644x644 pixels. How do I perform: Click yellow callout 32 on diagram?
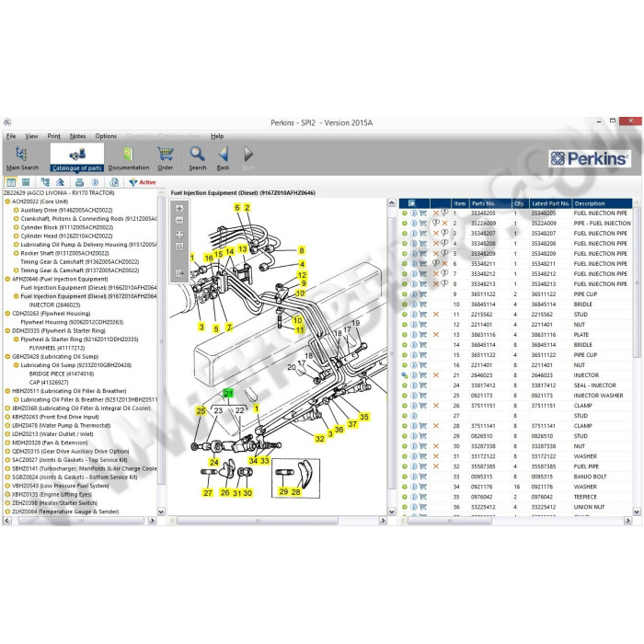coord(319,439)
